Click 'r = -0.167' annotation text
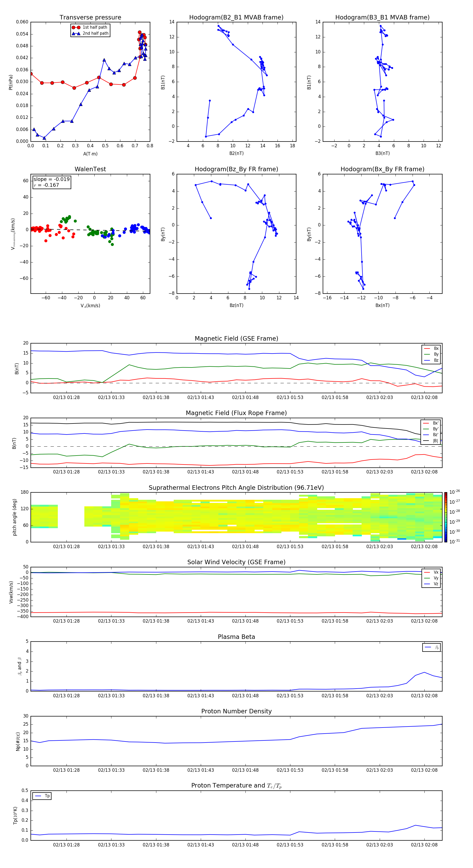 (x=47, y=185)
